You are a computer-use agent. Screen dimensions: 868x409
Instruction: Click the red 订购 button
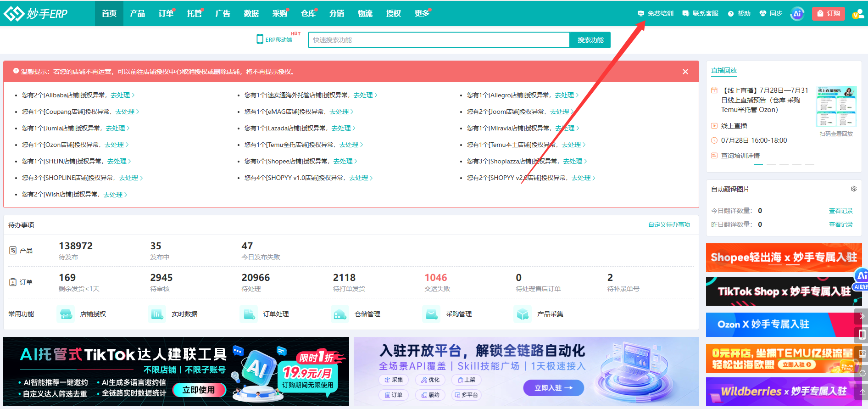(x=829, y=14)
